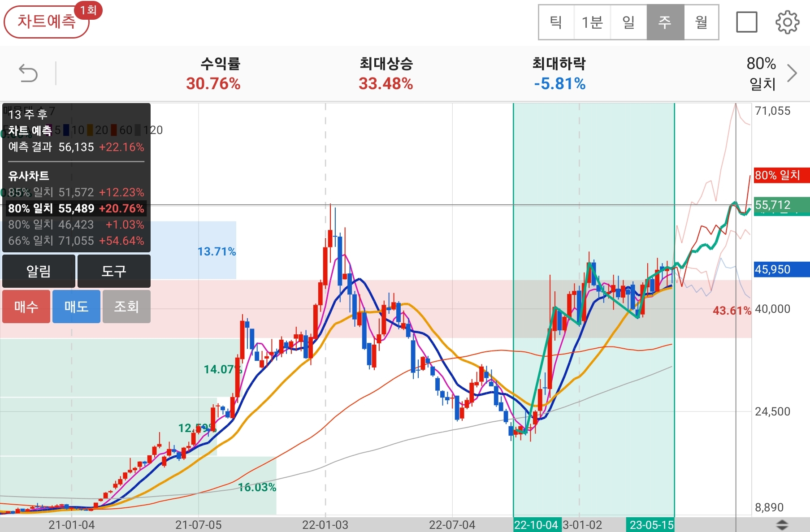Image resolution: width=810 pixels, height=532 pixels.
Task: Tap the 14.07% zone label
Action: [x=223, y=369]
